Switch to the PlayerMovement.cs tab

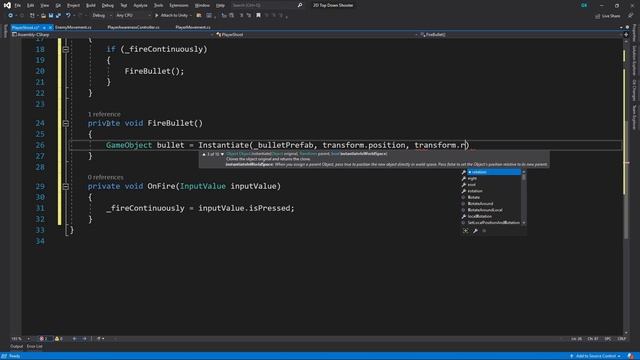tap(193, 27)
